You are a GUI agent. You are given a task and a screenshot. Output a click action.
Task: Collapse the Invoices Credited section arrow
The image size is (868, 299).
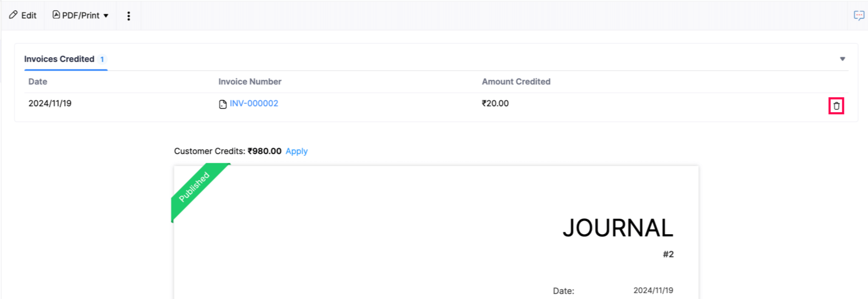pyautogui.click(x=842, y=59)
